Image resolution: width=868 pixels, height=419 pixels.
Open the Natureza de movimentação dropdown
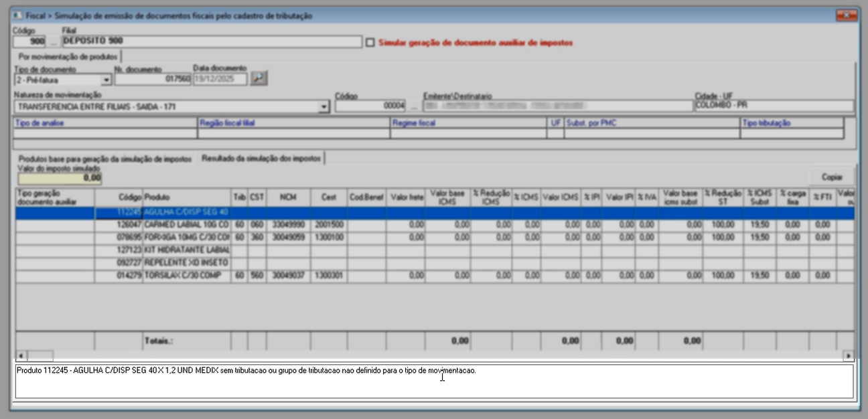tap(324, 106)
